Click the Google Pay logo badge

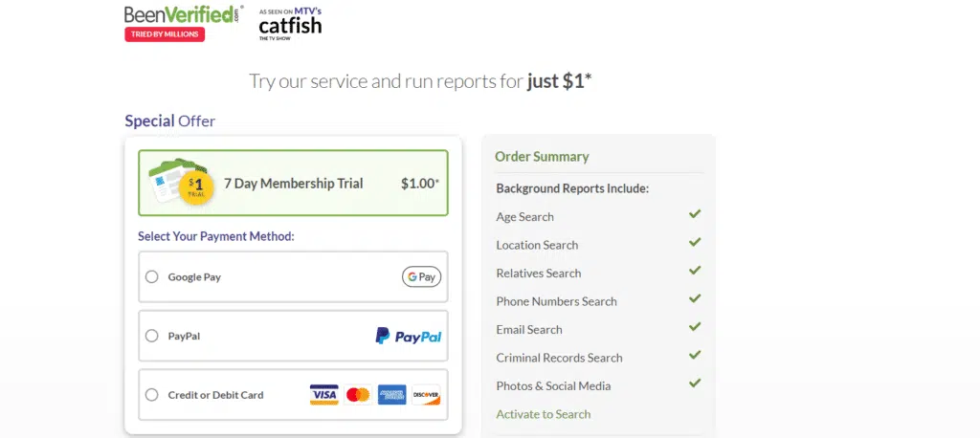click(x=421, y=277)
